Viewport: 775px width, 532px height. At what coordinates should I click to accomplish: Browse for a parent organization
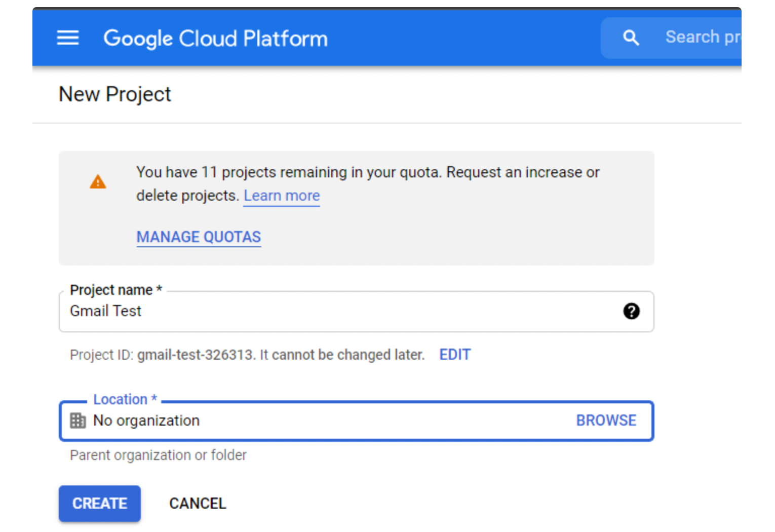(606, 421)
